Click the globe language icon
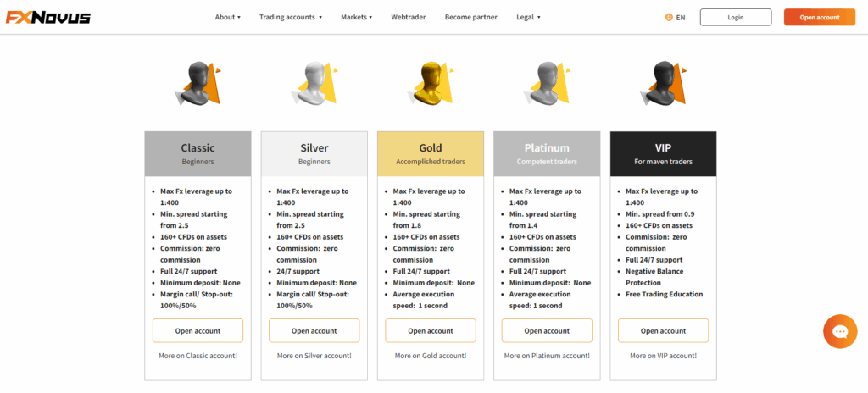The height and width of the screenshot is (393, 868). pos(670,17)
